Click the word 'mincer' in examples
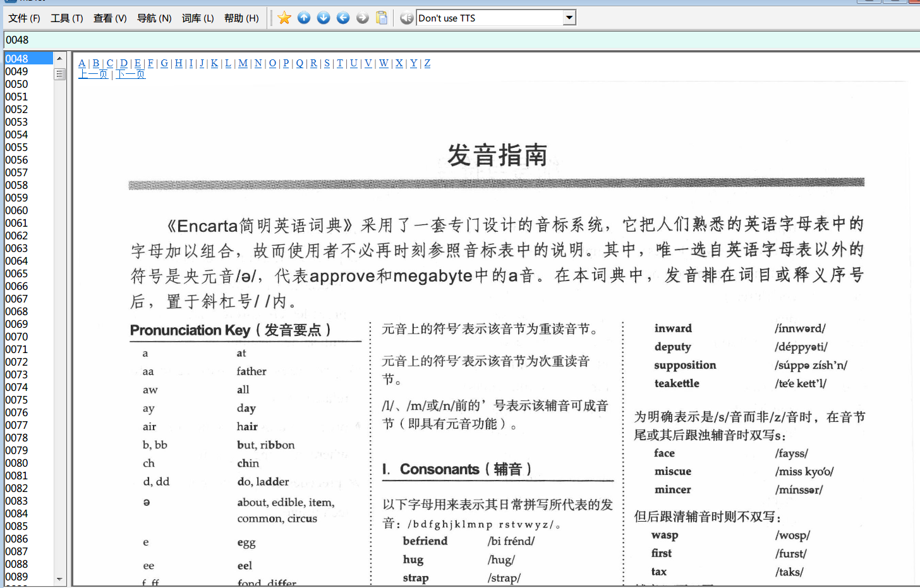920x588 pixels. point(672,489)
